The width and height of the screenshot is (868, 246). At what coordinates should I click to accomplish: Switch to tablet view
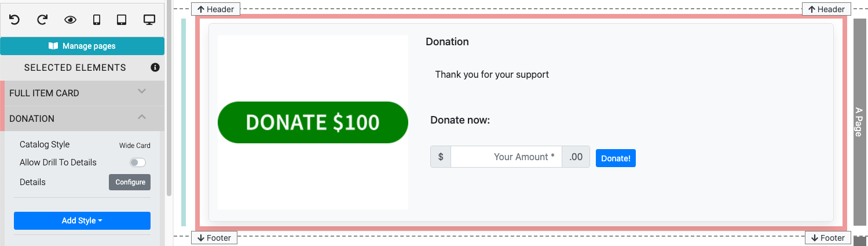[122, 20]
